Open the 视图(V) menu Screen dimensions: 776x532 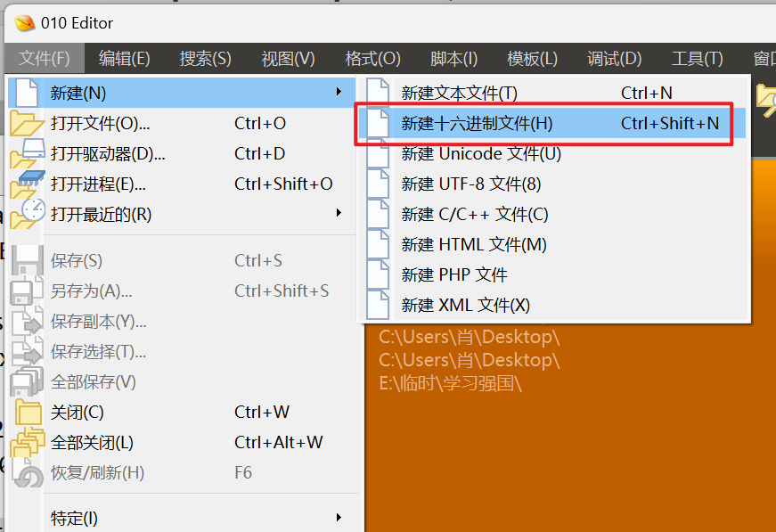point(288,59)
